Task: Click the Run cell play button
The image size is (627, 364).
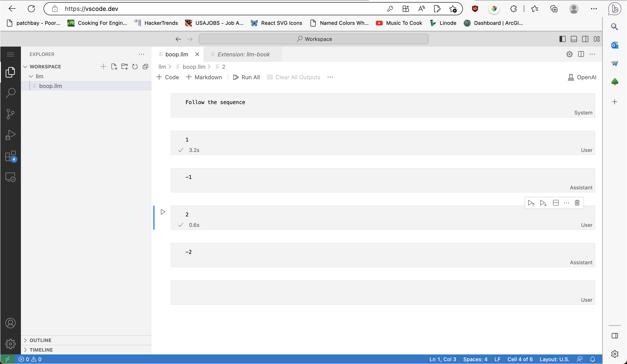Action: pos(163,212)
